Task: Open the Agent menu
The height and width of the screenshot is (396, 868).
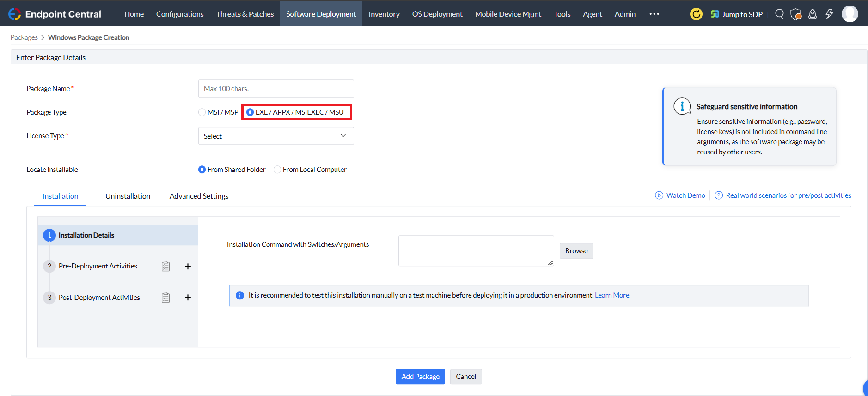Action: click(x=593, y=14)
